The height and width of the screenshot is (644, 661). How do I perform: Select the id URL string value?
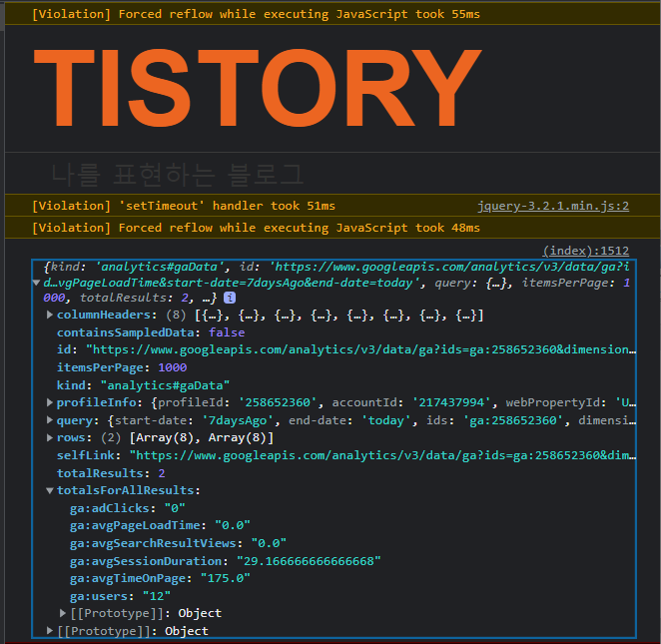tap(360, 349)
